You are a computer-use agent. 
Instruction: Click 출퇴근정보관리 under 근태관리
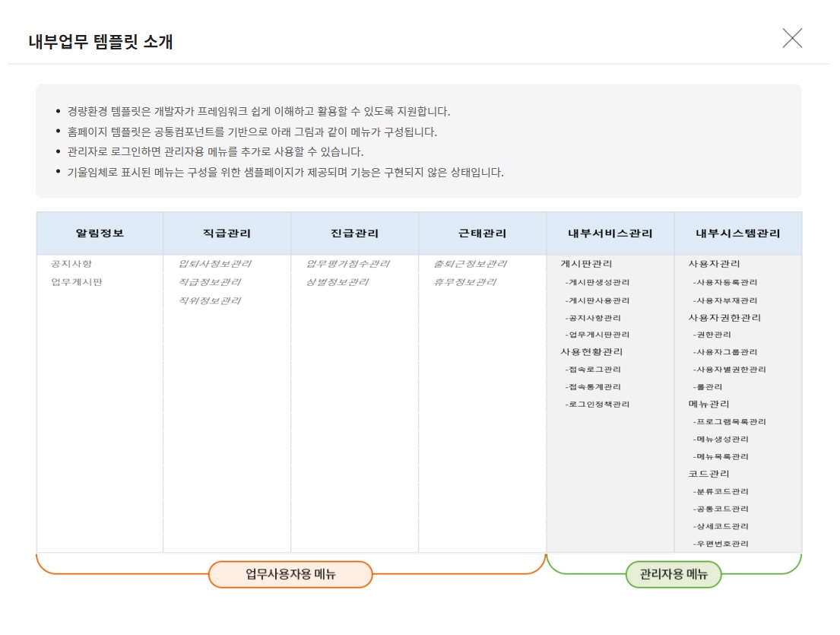point(470,264)
